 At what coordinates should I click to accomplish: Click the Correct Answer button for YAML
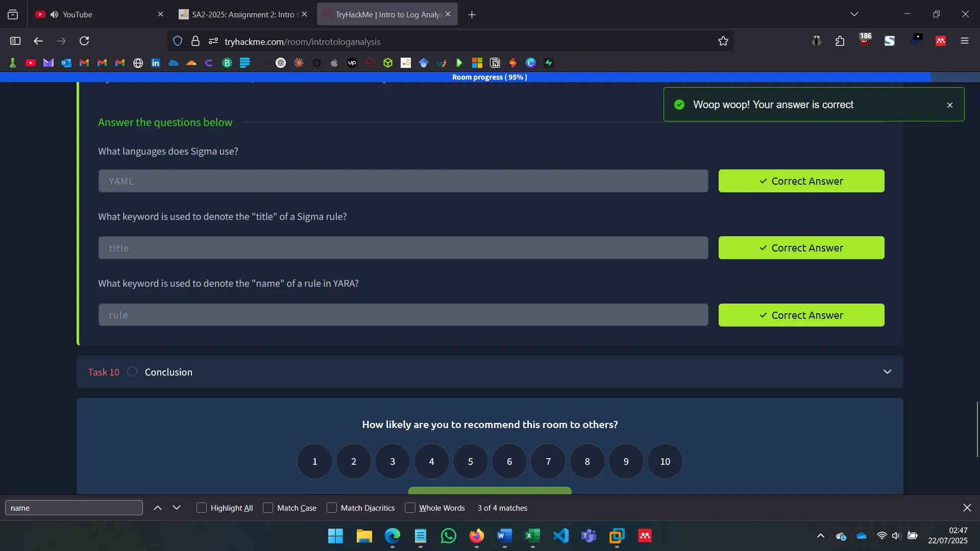coord(801,181)
